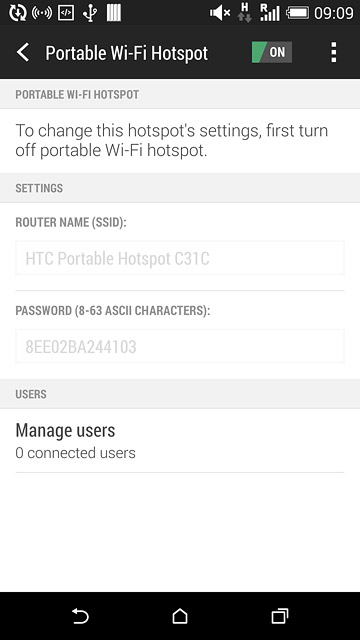Screen dimensions: 360x640
Task: Tap the mobile data H indicator
Action: tap(244, 12)
